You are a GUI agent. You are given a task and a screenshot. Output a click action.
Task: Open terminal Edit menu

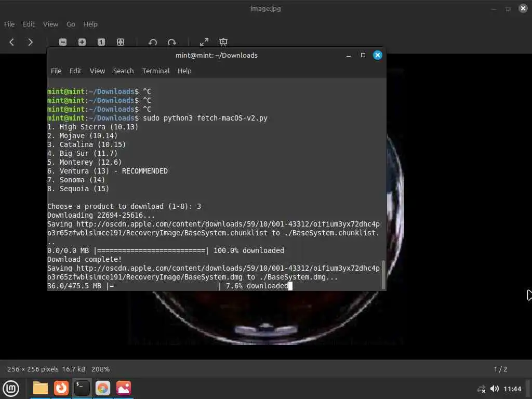point(75,71)
